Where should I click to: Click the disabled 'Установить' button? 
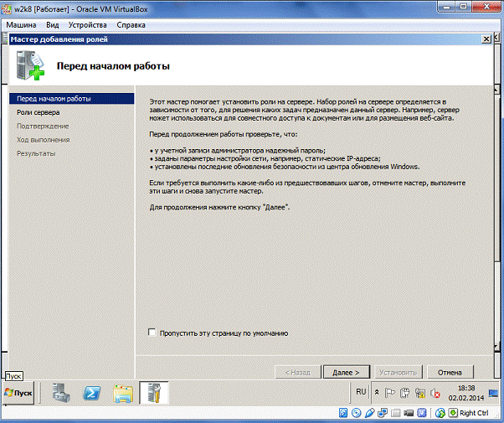(399, 373)
